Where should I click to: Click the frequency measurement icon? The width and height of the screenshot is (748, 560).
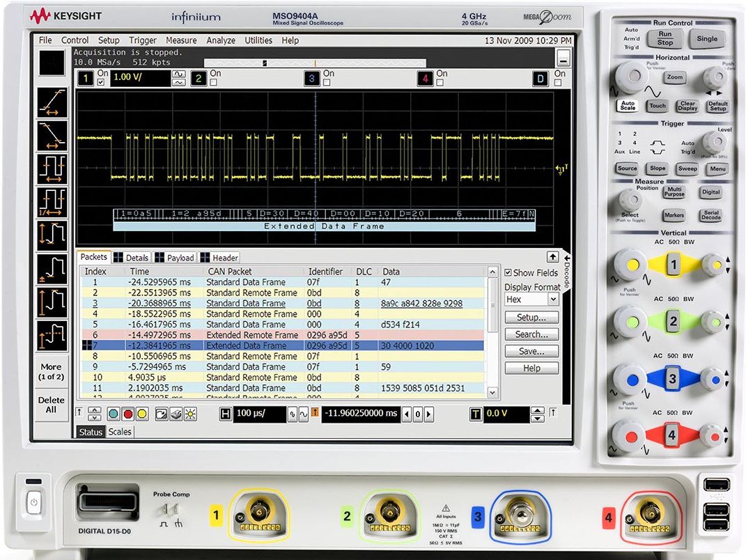(x=52, y=201)
